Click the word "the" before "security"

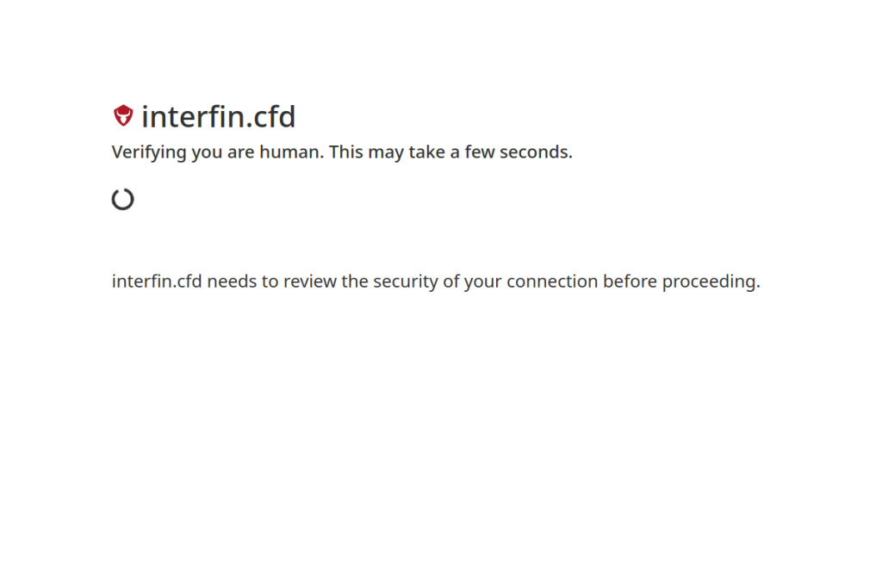[x=355, y=282]
